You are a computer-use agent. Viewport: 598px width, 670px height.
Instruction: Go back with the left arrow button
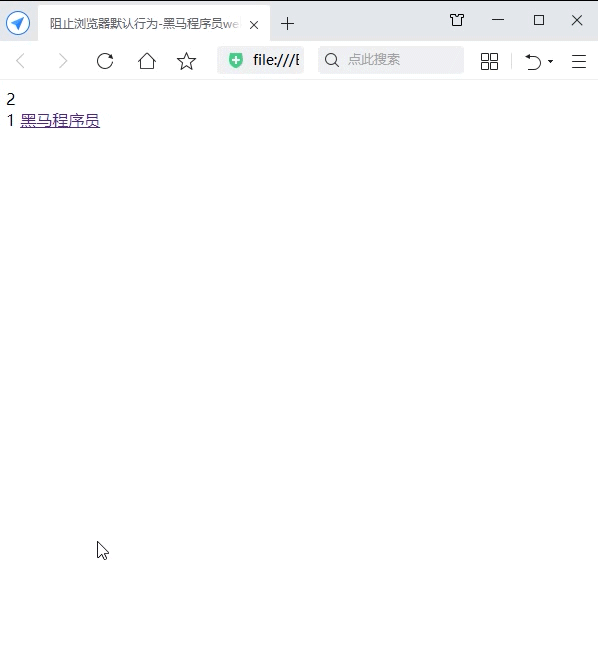click(x=21, y=61)
